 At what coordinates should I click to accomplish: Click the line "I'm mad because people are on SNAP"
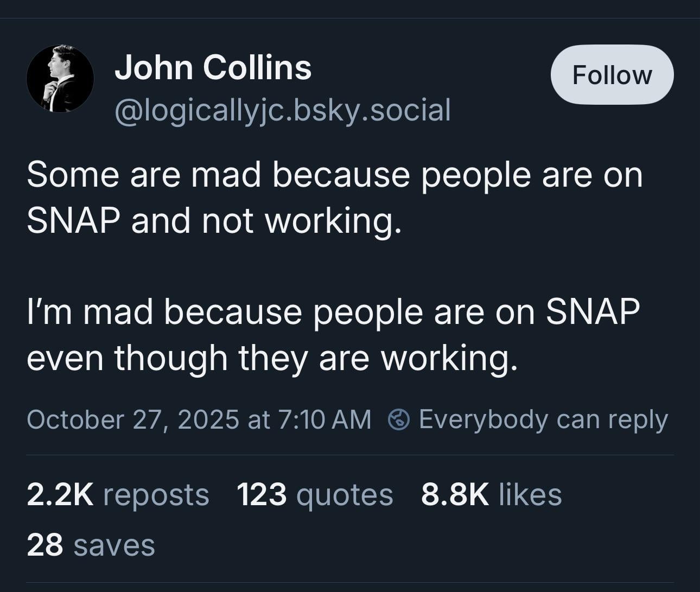pos(333,312)
